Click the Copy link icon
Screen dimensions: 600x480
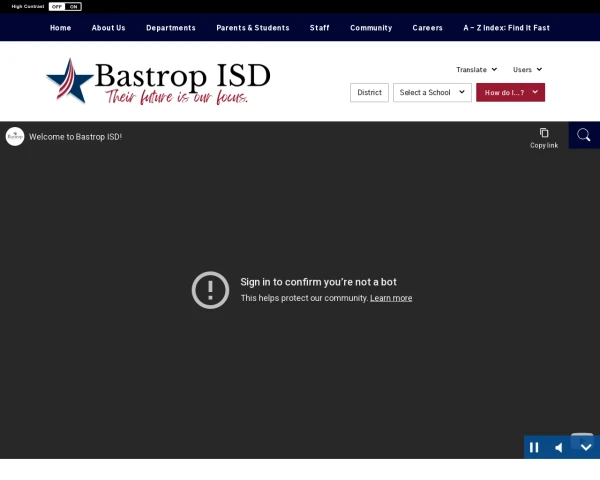[544, 133]
